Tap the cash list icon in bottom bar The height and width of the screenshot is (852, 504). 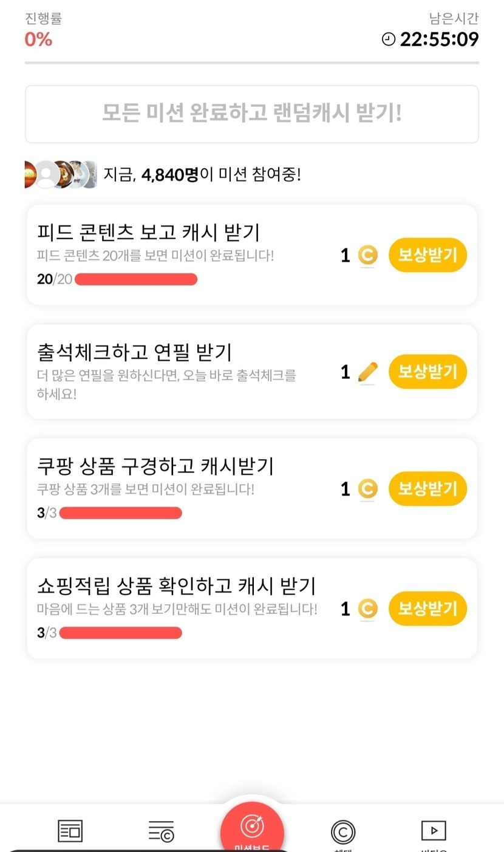click(161, 831)
